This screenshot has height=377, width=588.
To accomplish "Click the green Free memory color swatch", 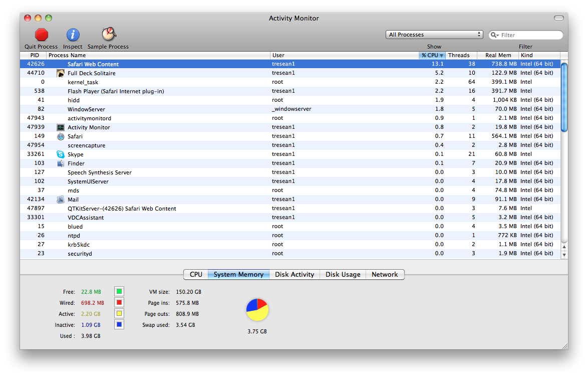I will coord(119,291).
